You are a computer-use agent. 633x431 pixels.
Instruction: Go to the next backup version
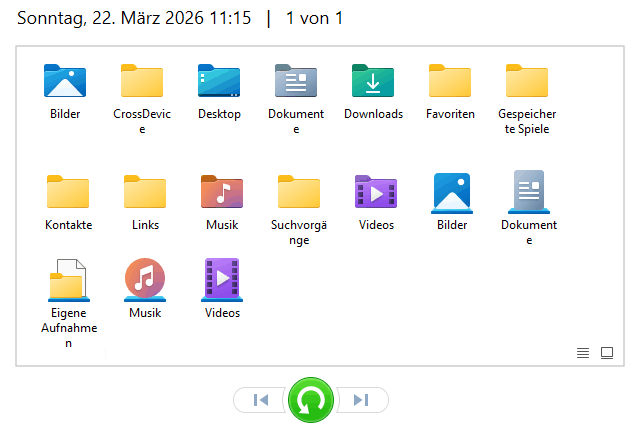pos(361,401)
